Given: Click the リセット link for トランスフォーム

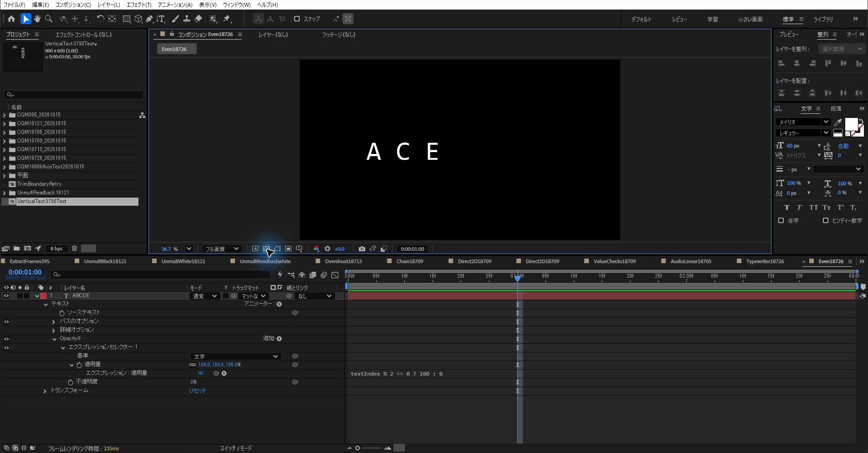Looking at the screenshot, I should pos(198,391).
